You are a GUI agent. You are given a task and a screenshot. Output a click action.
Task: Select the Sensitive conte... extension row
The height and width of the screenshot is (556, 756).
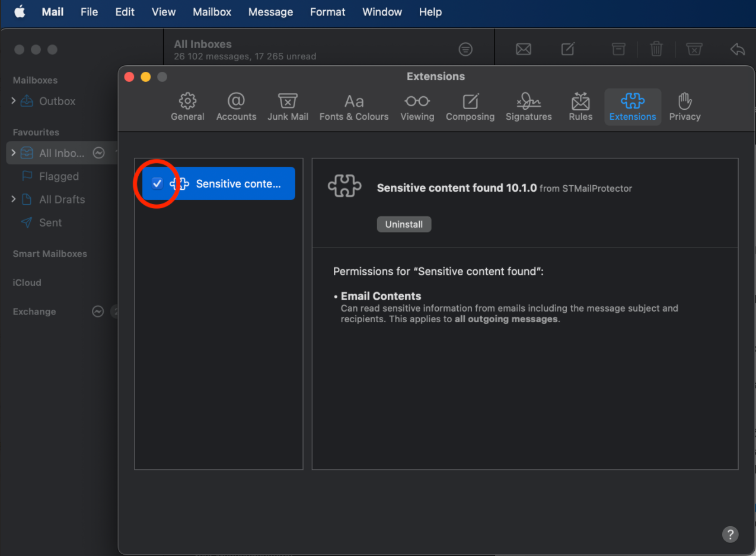[x=218, y=183]
